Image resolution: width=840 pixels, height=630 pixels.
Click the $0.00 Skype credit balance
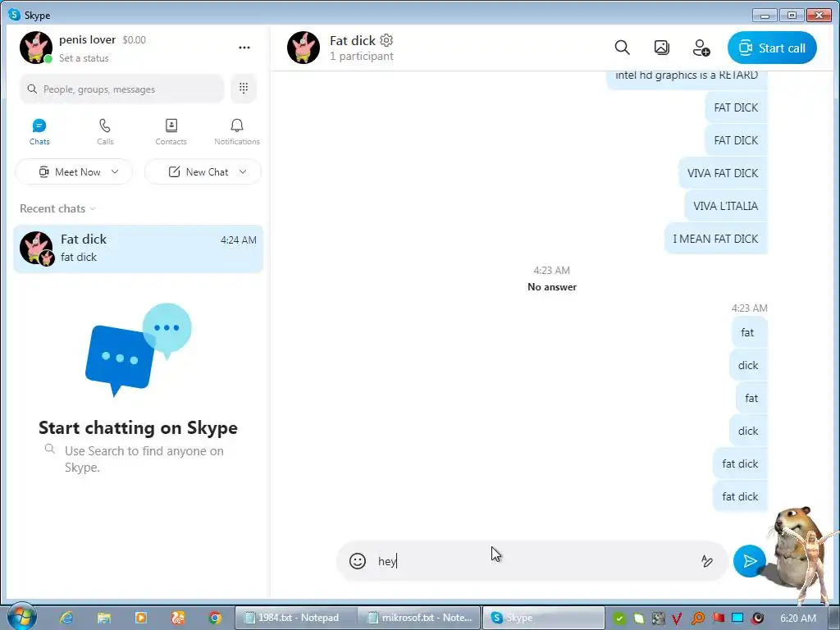pos(134,39)
